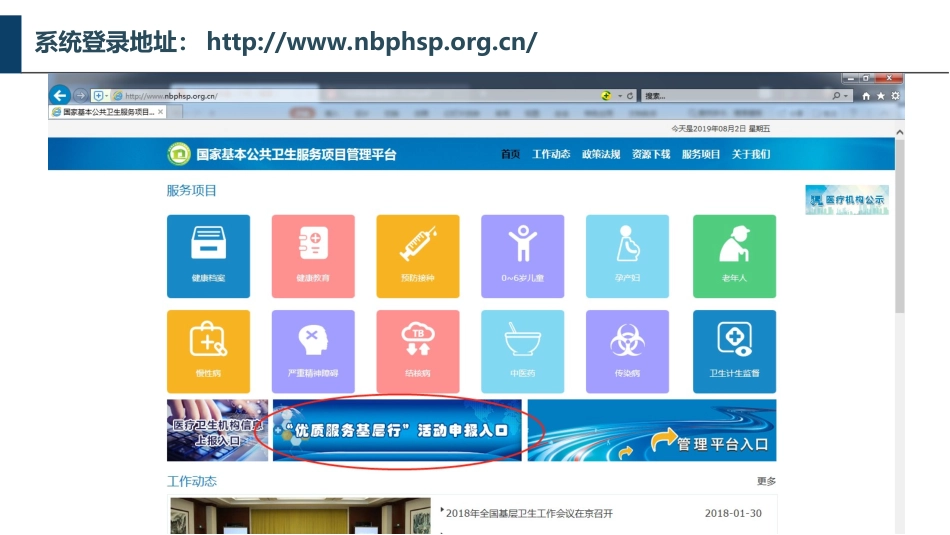The width and height of the screenshot is (950, 535).
Task: Click the browser home icon
Action: (x=866, y=96)
